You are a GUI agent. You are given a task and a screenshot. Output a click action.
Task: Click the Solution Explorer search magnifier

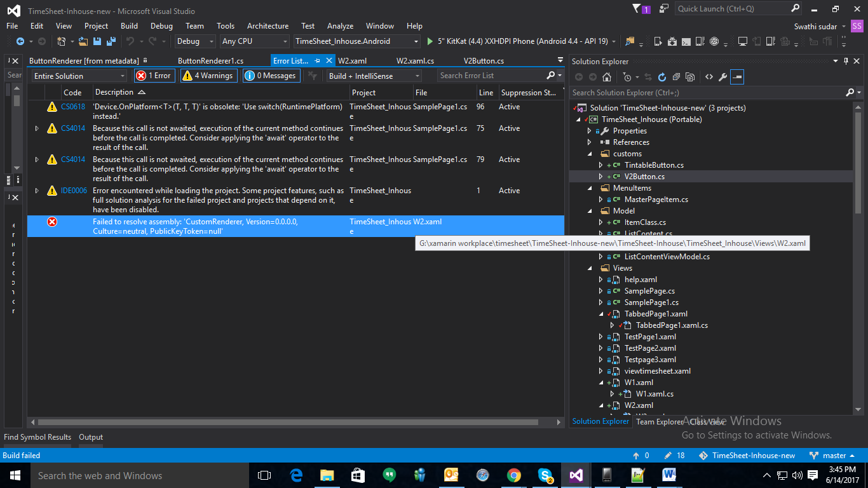pyautogui.click(x=850, y=93)
